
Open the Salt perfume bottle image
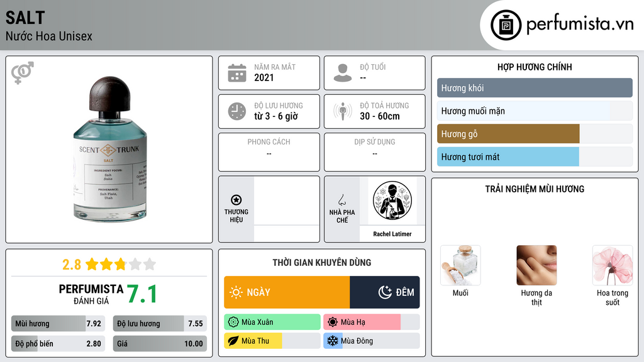(x=109, y=150)
